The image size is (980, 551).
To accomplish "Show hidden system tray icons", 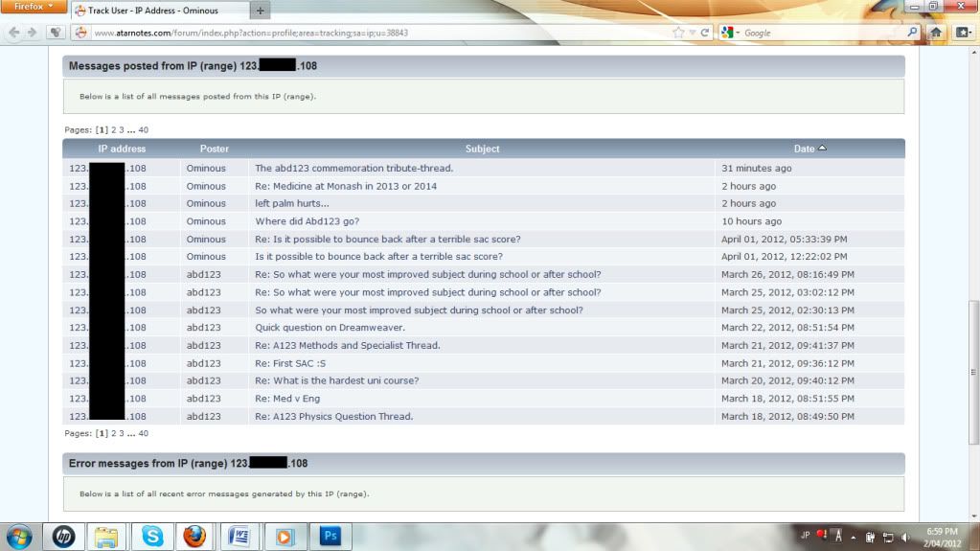I will (x=852, y=536).
